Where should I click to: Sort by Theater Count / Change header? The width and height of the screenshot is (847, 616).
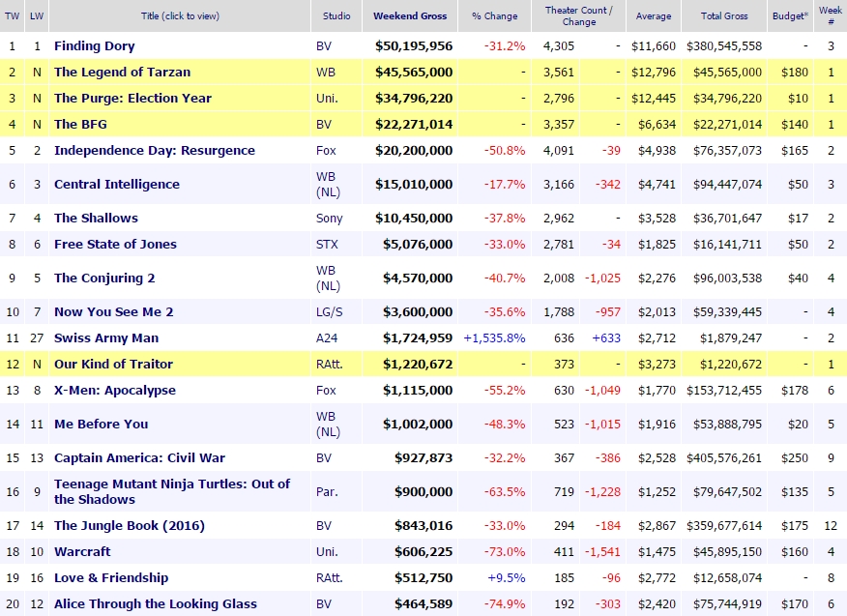point(578,15)
